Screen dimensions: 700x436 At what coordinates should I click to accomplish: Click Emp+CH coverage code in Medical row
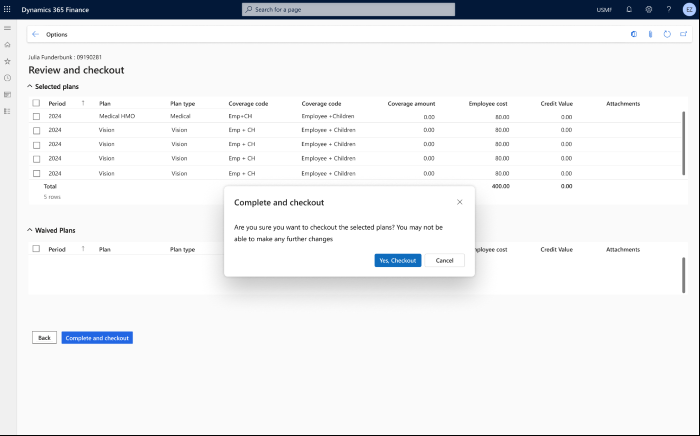pyautogui.click(x=240, y=116)
